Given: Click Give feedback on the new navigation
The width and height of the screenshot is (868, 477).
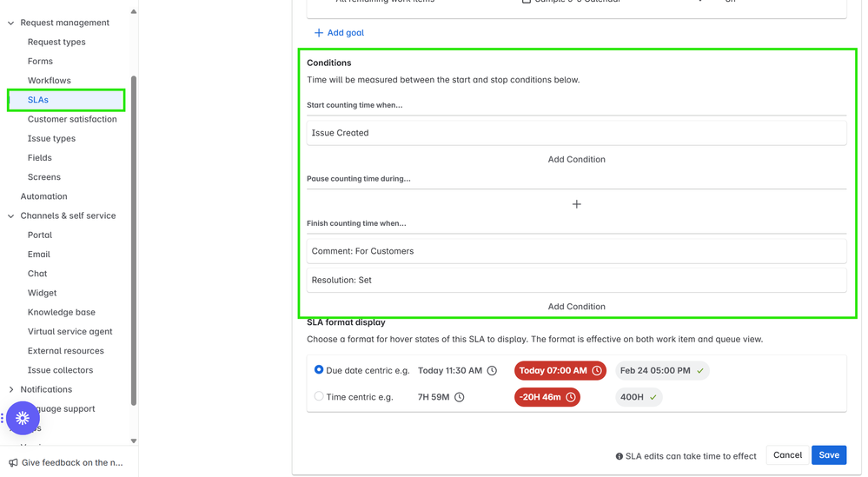Looking at the screenshot, I should (x=72, y=462).
